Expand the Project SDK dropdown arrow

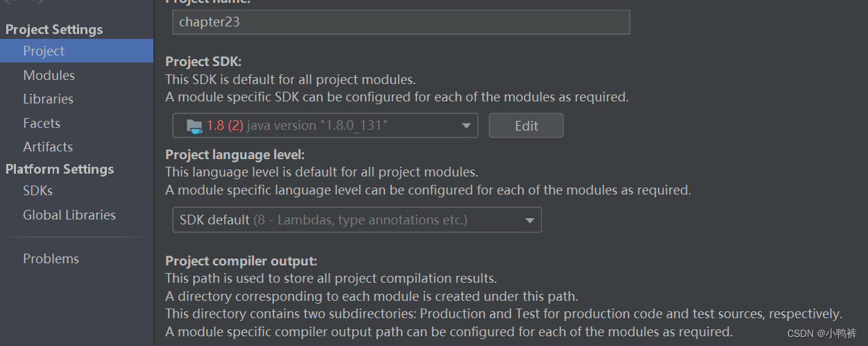(x=466, y=126)
